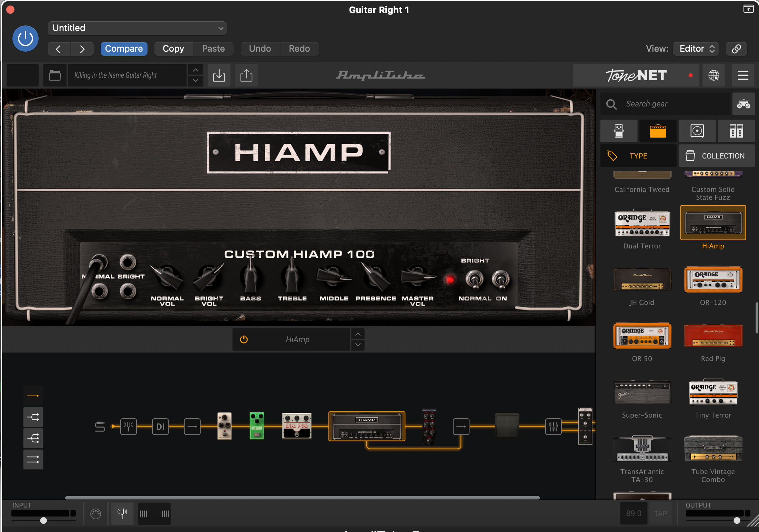Screen dimensions: 759x532
Task: Select the HiAmp amp thumbnail in browser
Action: coord(713,223)
